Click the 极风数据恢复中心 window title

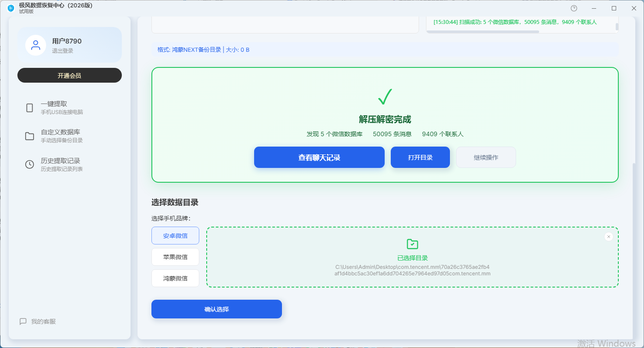click(x=56, y=6)
